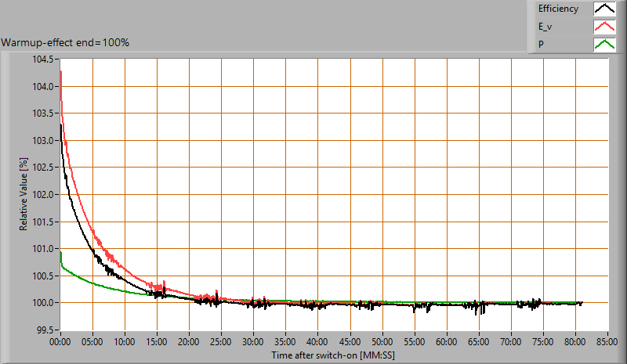Image resolution: width=627 pixels, height=364 pixels.
Task: Click the Time after switch-on axis label
Action: [334, 355]
